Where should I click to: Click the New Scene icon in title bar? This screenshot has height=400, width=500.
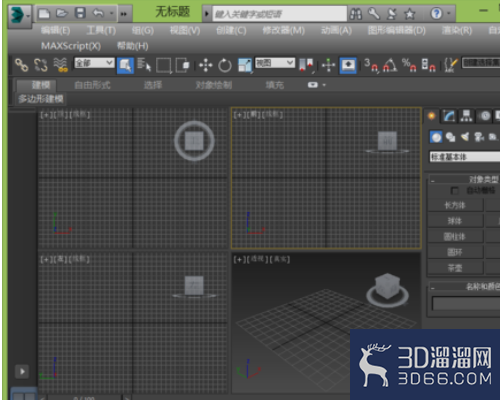[x=44, y=14]
